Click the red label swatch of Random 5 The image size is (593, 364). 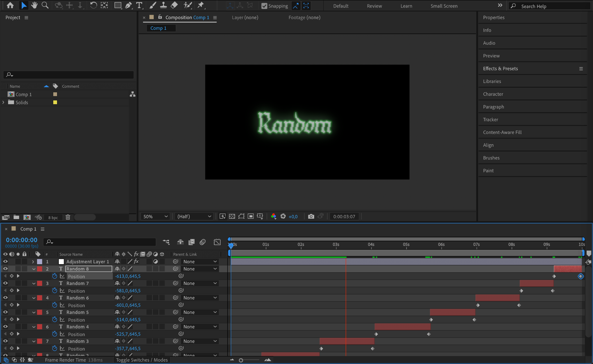click(x=40, y=312)
